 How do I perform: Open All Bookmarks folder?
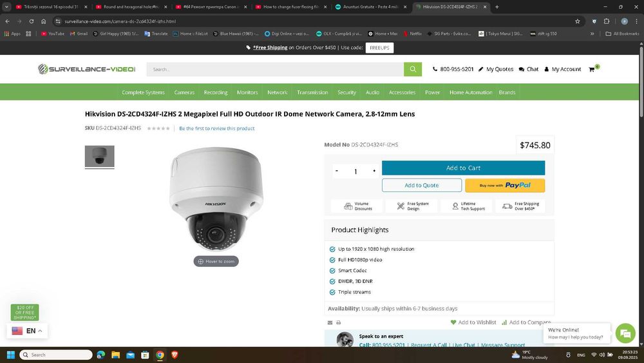[623, 34]
